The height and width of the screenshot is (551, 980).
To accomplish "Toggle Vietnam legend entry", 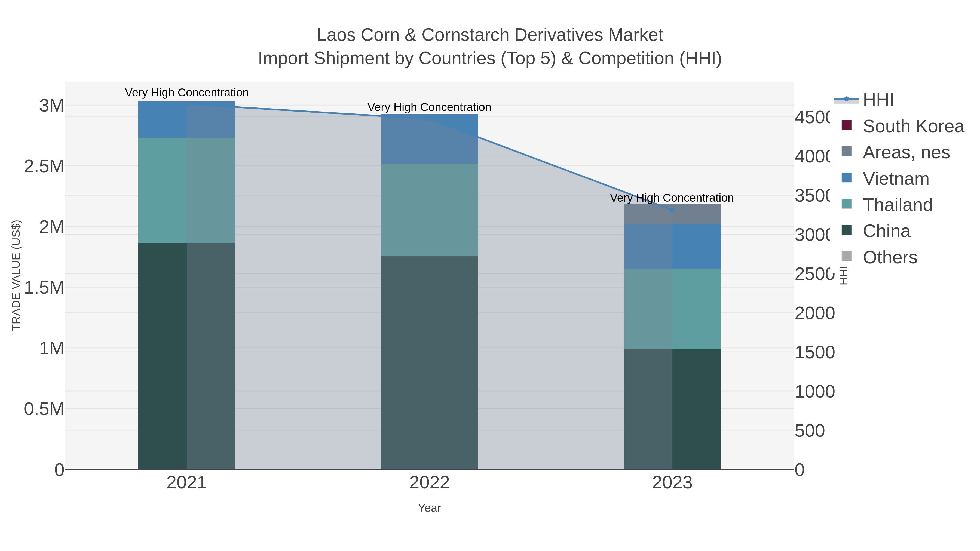I will [885, 179].
